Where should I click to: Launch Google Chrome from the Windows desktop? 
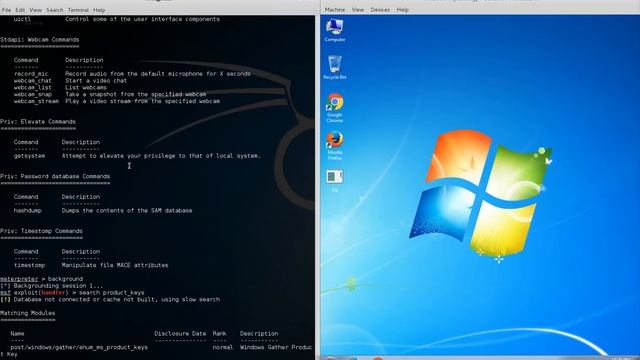coord(335,108)
